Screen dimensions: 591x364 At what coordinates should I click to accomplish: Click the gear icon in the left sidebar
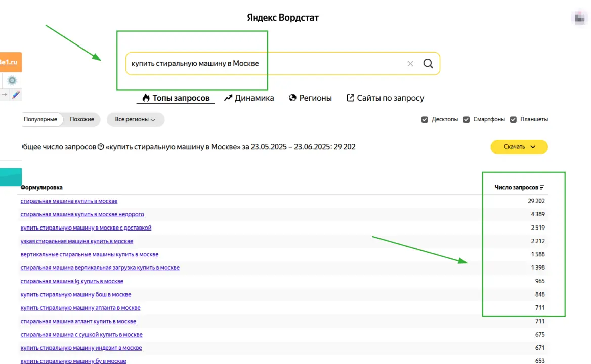(x=12, y=80)
